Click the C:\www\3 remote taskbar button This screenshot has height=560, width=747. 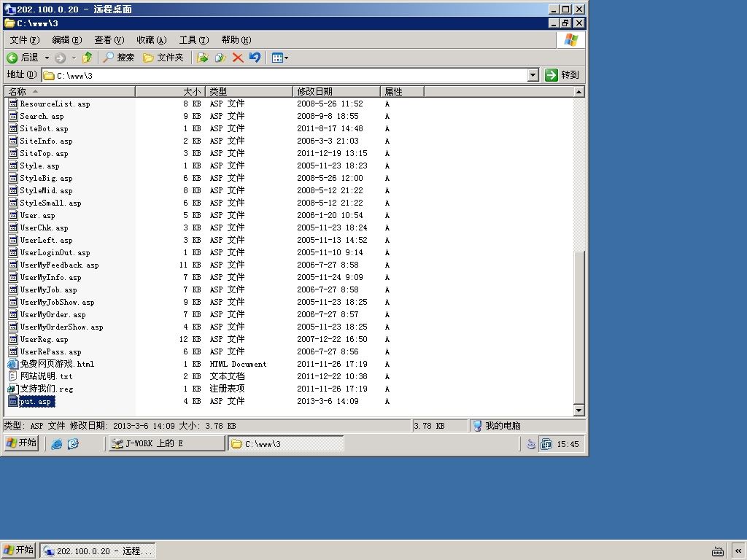tap(286, 443)
